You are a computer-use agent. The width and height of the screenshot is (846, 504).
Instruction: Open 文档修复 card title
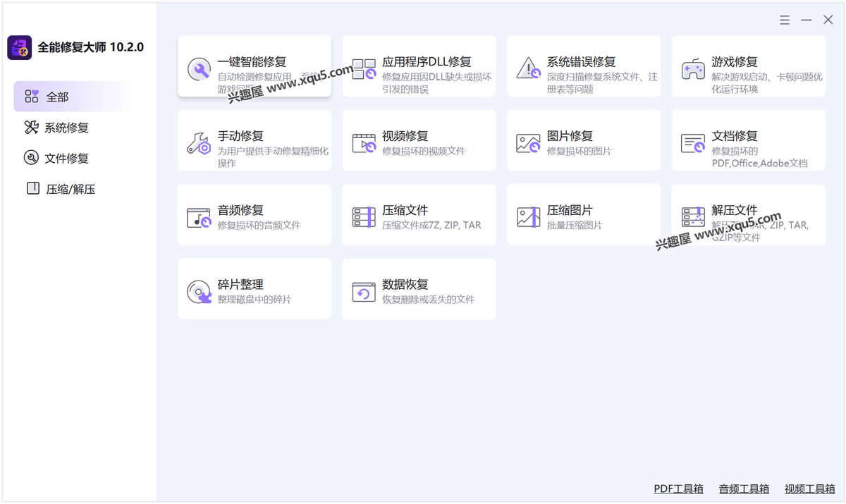click(x=735, y=136)
